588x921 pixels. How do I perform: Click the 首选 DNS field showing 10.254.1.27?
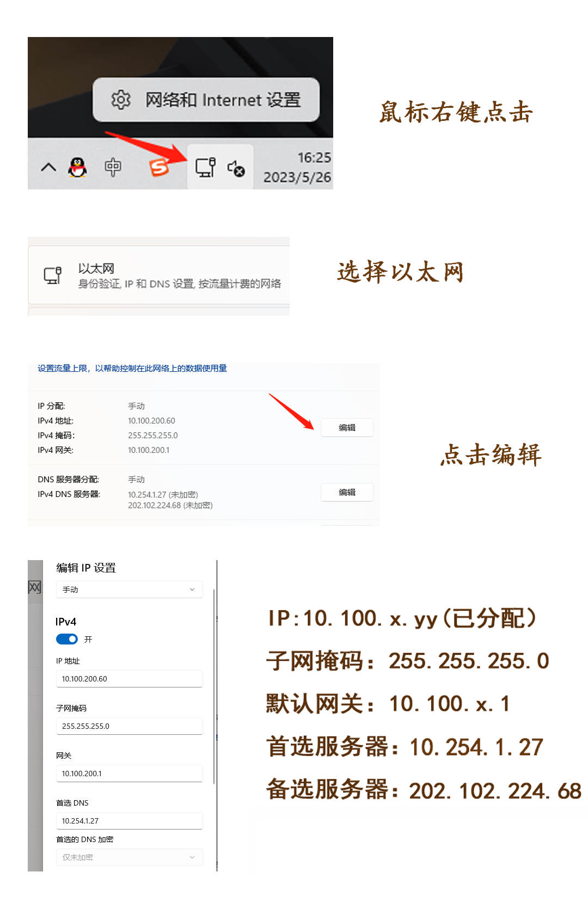(129, 821)
